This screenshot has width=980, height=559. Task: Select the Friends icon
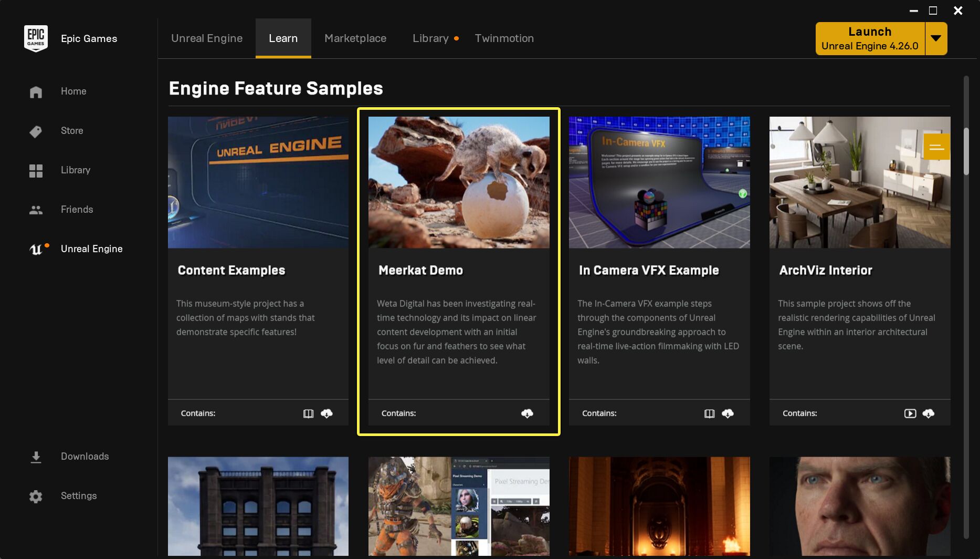pos(35,210)
